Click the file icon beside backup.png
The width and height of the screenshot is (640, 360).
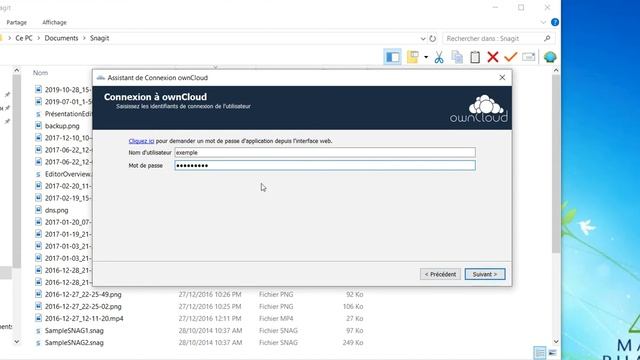38,126
